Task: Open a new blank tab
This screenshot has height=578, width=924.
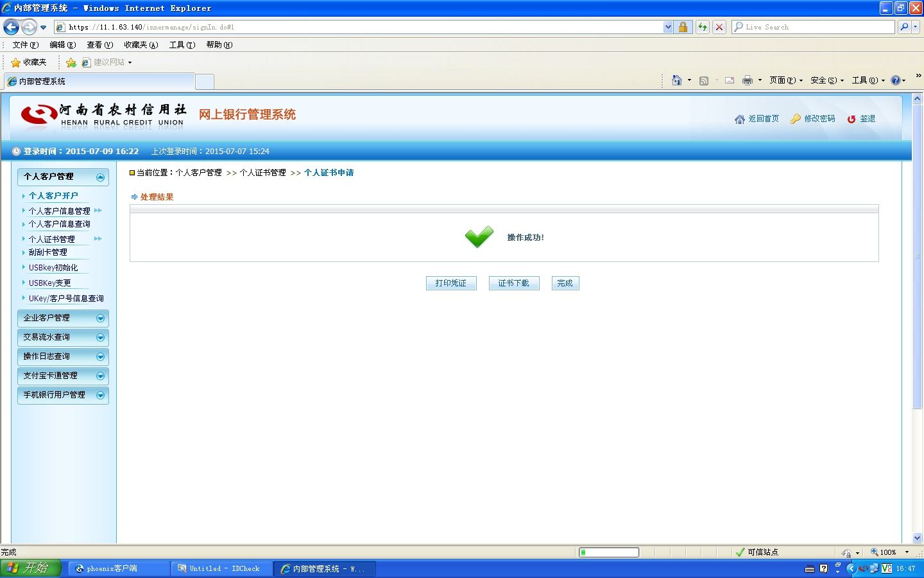Action: [x=204, y=82]
